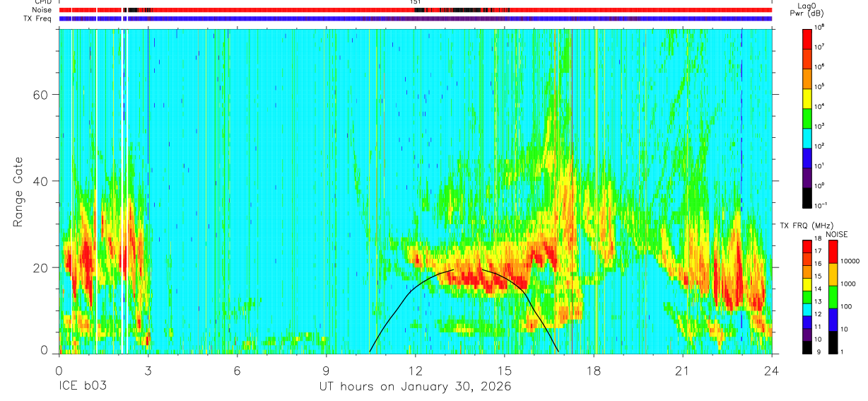Select the black bottom NOISE legend swatch
The width and height of the screenshot is (868, 401).
(x=833, y=342)
